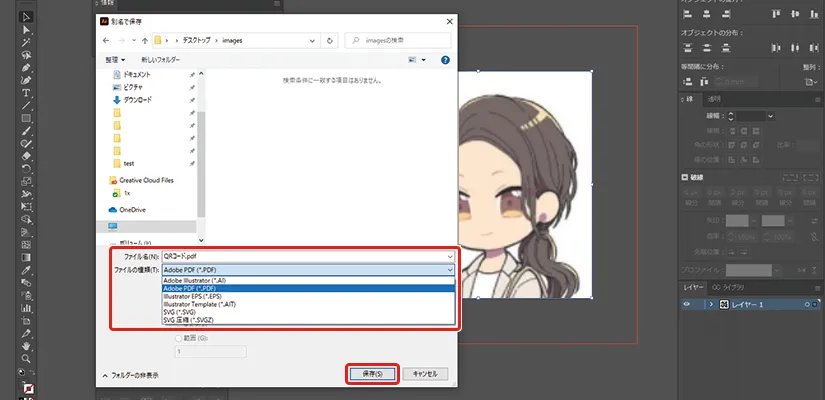Select the Rotate tool
Viewport: 825px width, 400px height.
pyautogui.click(x=26, y=169)
